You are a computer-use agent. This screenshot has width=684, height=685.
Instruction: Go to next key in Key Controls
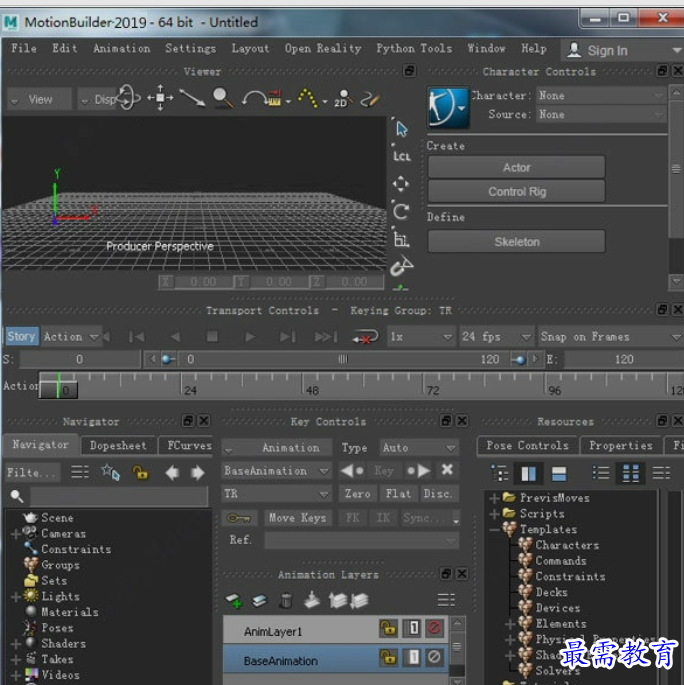tap(418, 471)
